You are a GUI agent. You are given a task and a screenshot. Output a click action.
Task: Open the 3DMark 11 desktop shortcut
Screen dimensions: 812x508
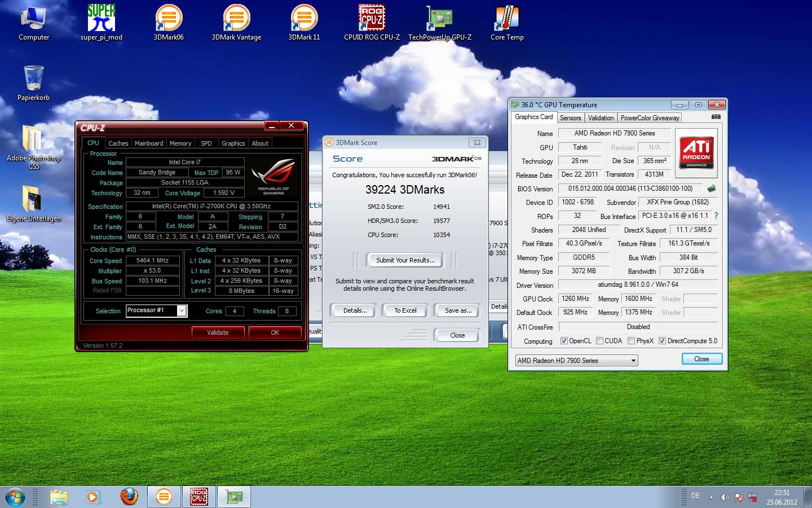(x=304, y=23)
